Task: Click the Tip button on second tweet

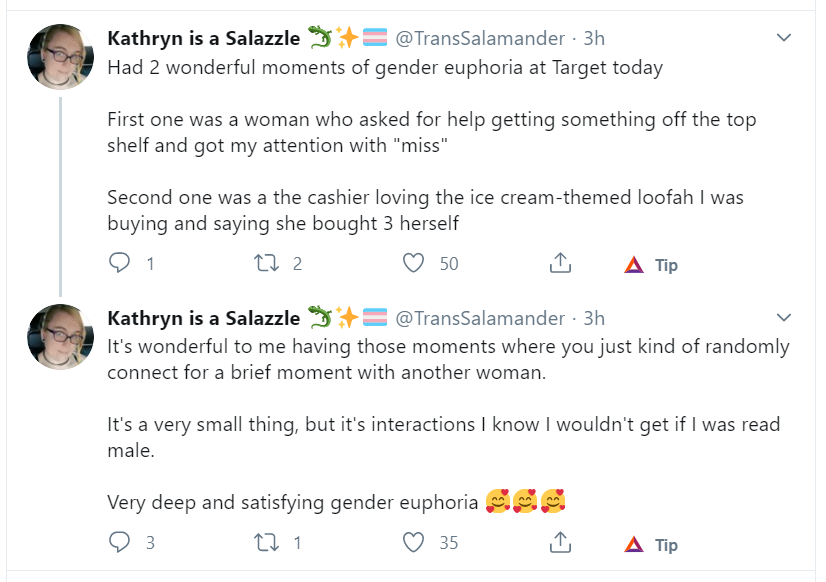Action: [x=651, y=544]
